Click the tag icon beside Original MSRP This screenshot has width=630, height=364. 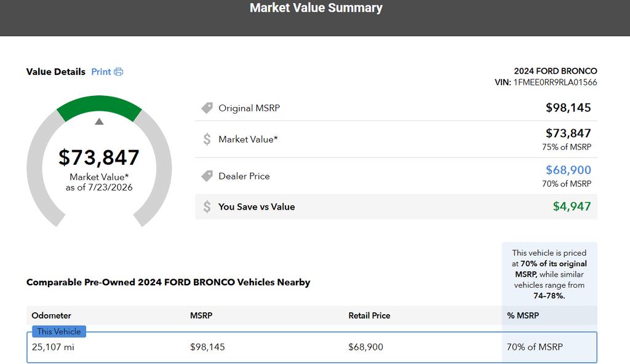point(207,108)
